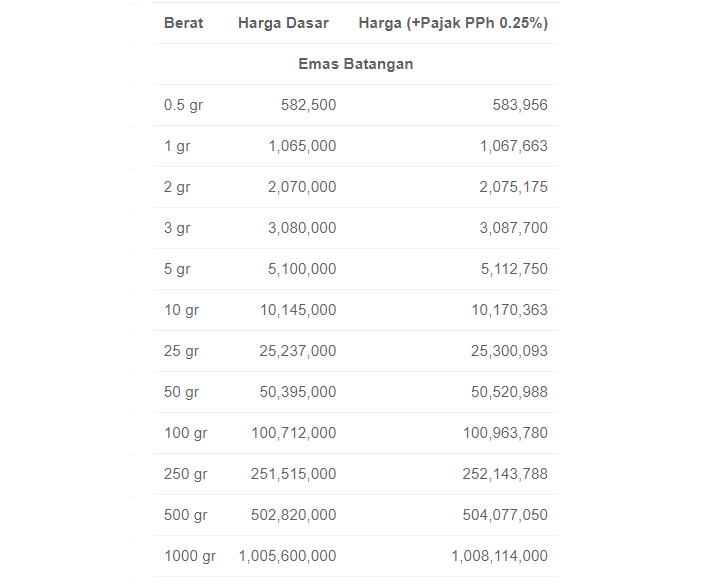The width and height of the screenshot is (724, 585).
Task: Click the Emas Batangan section heading
Action: 356,64
